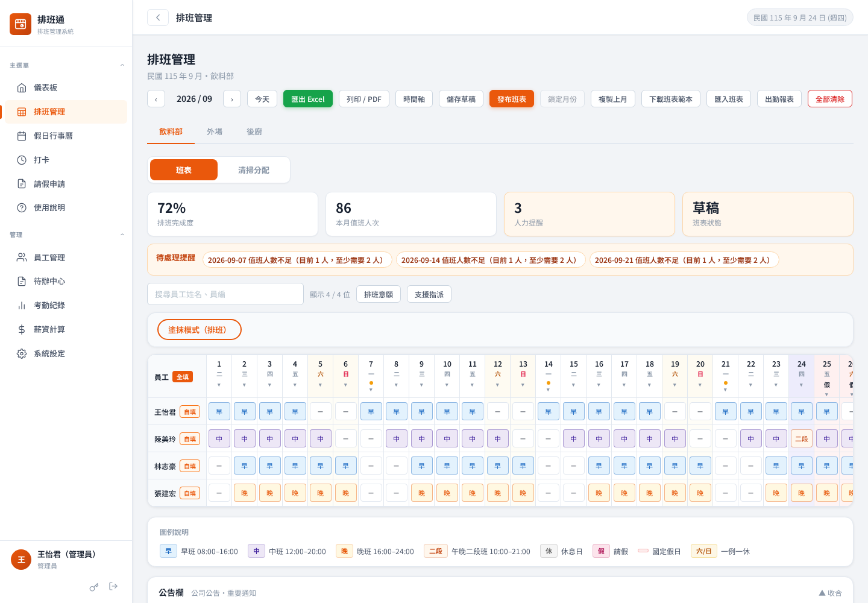
Task: Click the 全部清除 button
Action: tap(830, 99)
